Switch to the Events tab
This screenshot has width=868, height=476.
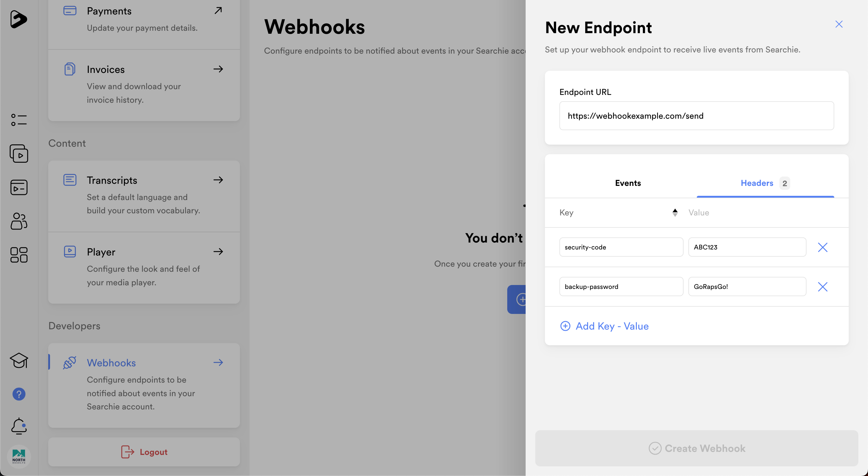tap(628, 183)
